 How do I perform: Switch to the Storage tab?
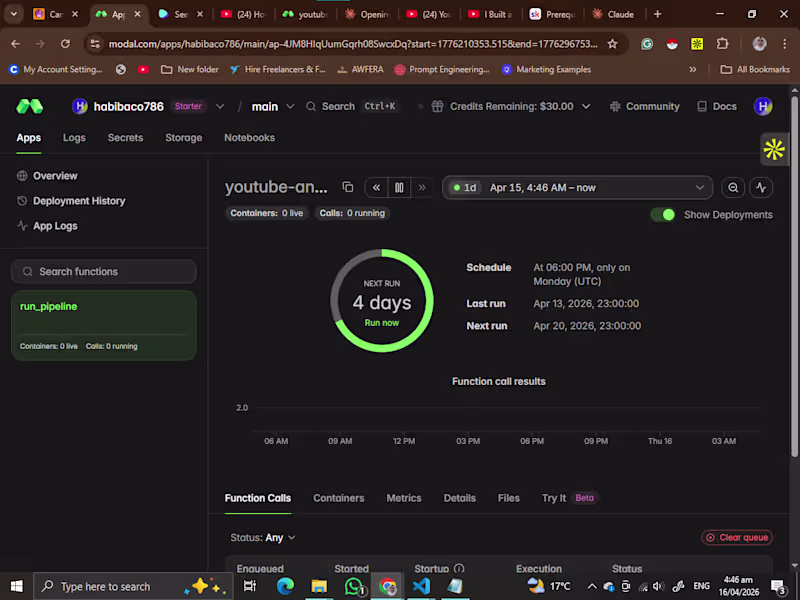(184, 138)
